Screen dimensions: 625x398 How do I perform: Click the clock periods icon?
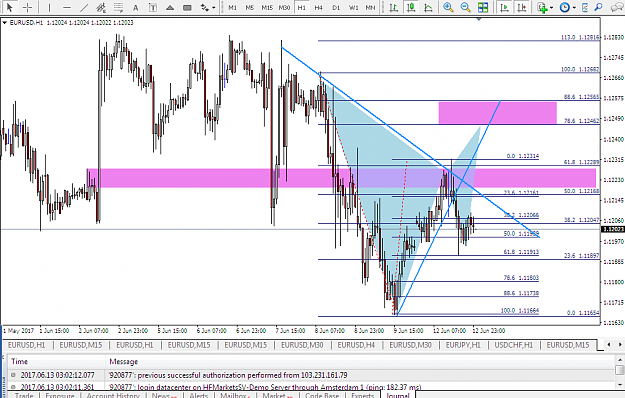[564, 7]
